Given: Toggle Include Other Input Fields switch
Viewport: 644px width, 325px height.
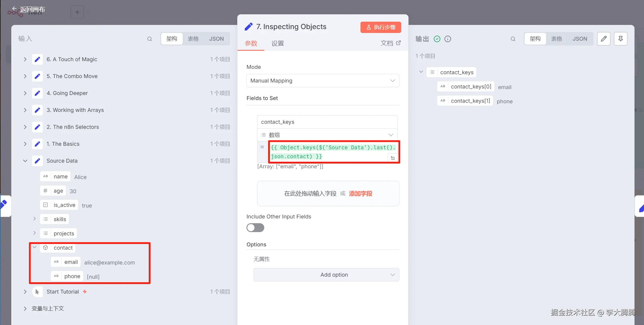Looking at the screenshot, I should (x=255, y=228).
